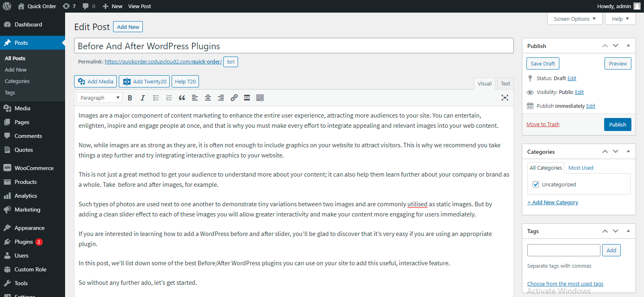
Task: Open Custom Role in the sidebar
Action: click(33, 269)
